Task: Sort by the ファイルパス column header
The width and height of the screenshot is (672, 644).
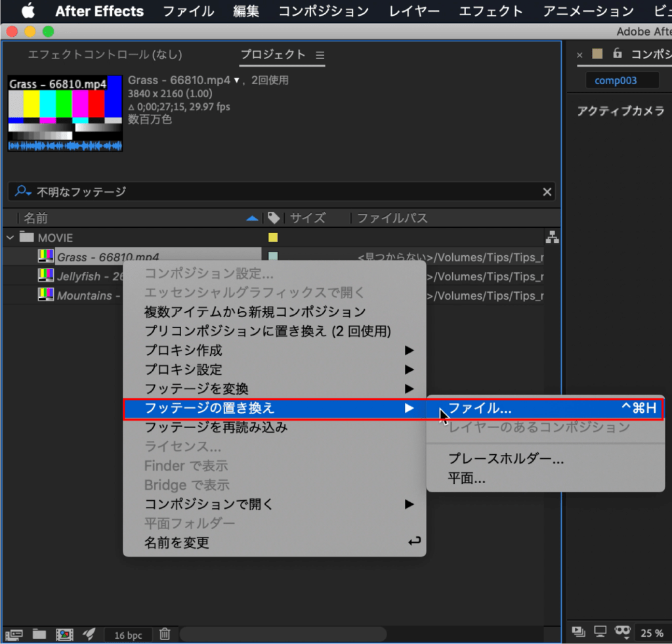Action: click(x=392, y=218)
